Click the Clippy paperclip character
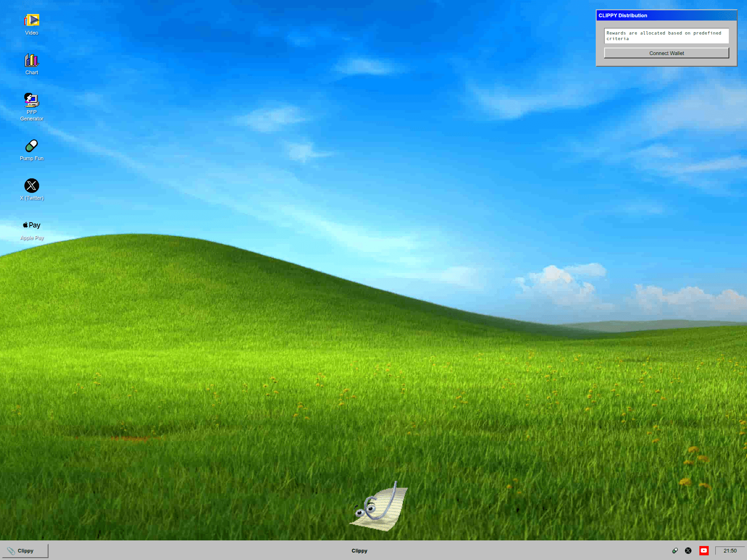Viewport: 747px width, 560px height. pos(379,506)
